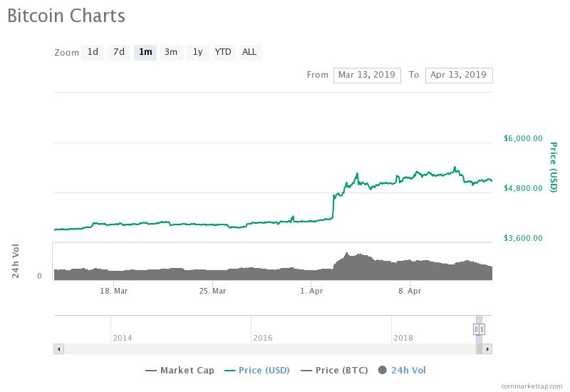This screenshot has height=392, width=570.
Task: Select the 1d zoom range
Action: pos(93,52)
